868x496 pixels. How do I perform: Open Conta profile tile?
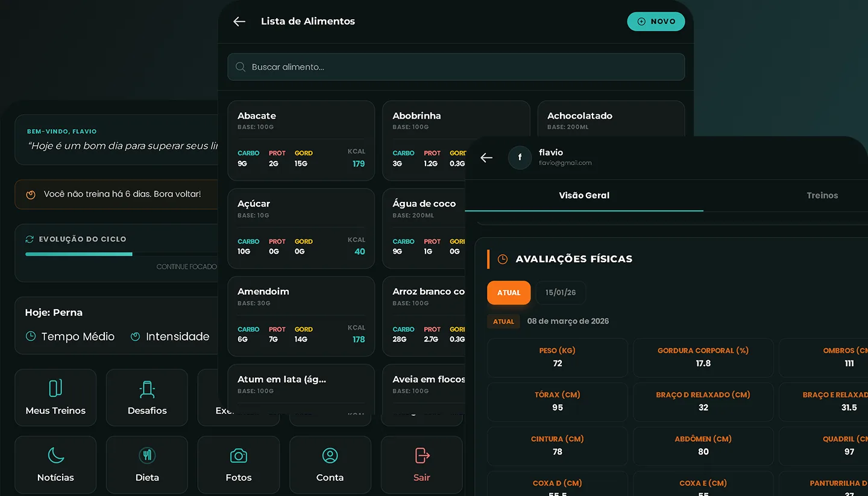(330, 465)
